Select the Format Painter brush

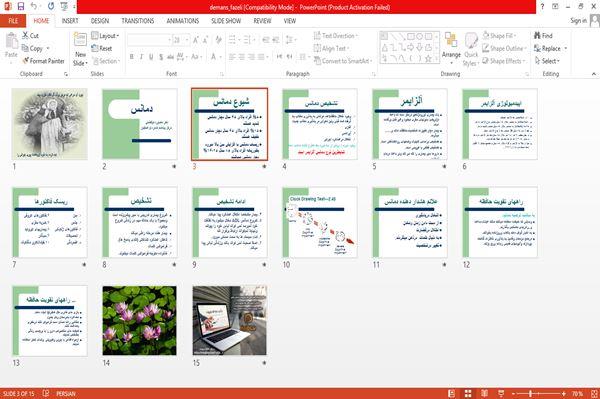click(x=26, y=61)
